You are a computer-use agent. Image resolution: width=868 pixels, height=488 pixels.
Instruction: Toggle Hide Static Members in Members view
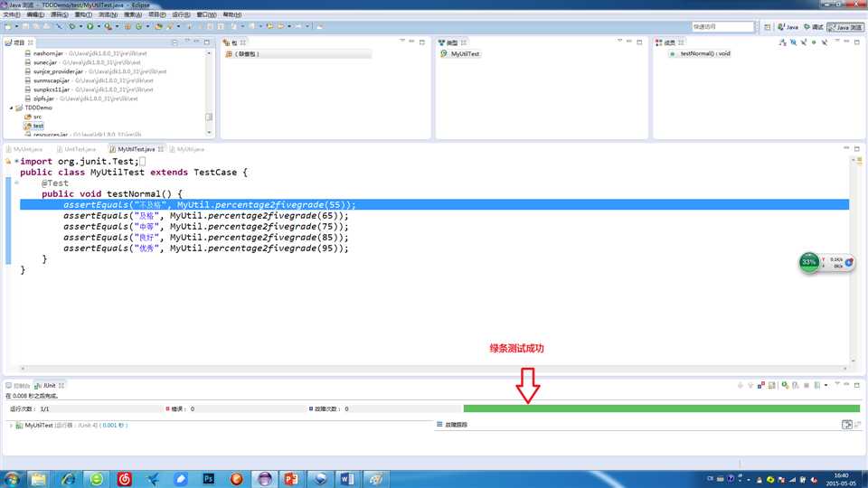pos(804,42)
